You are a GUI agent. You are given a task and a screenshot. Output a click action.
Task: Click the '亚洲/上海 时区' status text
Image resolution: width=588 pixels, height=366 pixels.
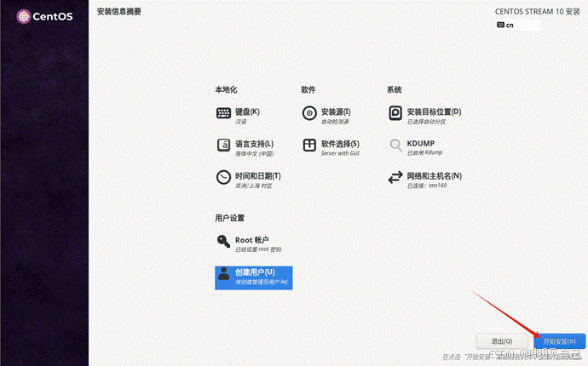tap(253, 186)
